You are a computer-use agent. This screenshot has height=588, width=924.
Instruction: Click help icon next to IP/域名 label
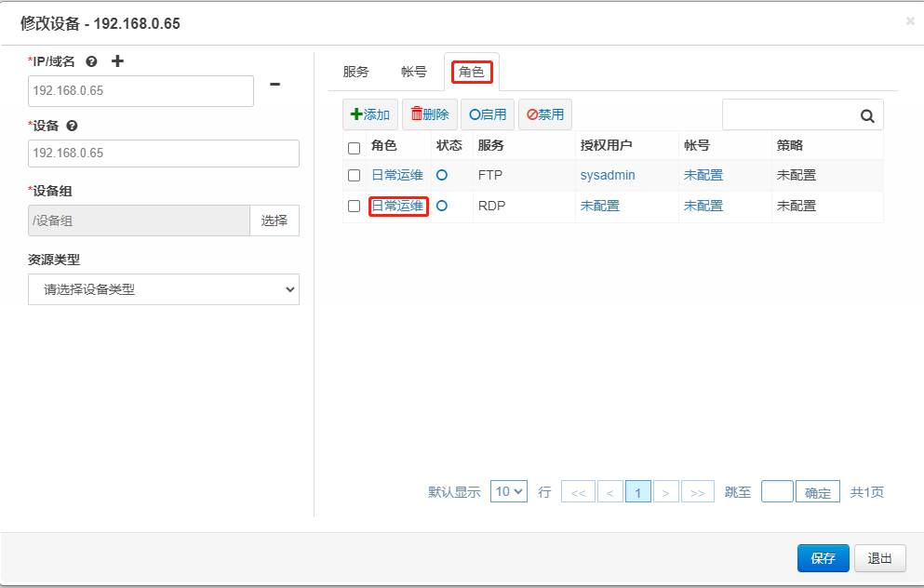coord(91,61)
